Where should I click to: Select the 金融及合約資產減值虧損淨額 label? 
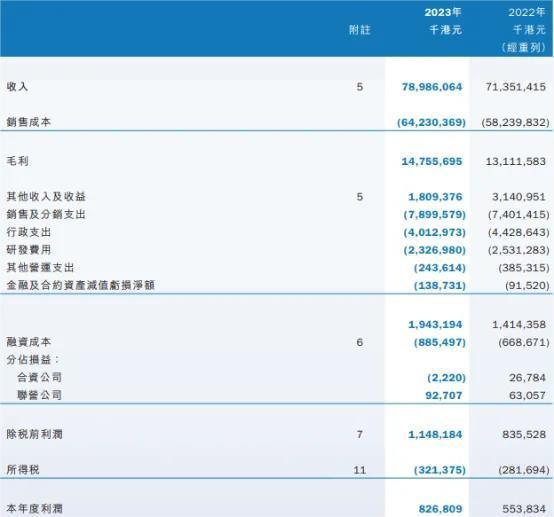coord(81,285)
